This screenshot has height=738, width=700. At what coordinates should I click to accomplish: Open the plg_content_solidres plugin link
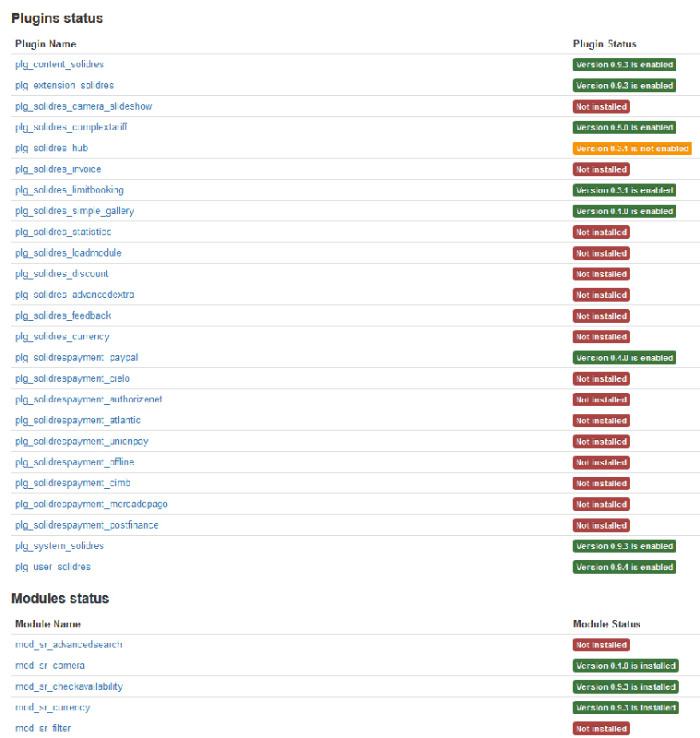click(59, 65)
